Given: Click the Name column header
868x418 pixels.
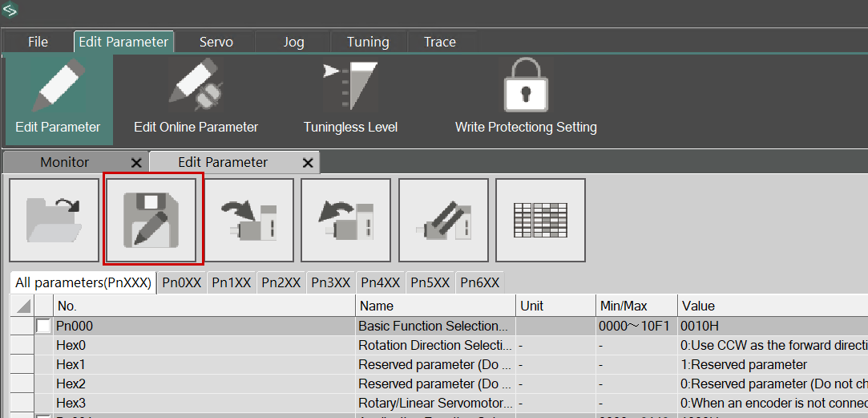Looking at the screenshot, I should [x=435, y=306].
